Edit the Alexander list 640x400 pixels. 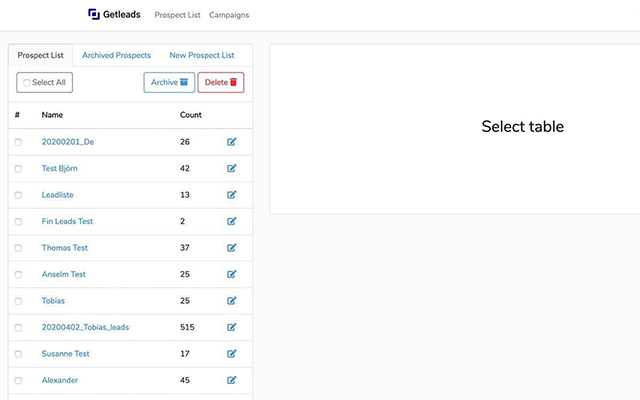[231, 380]
